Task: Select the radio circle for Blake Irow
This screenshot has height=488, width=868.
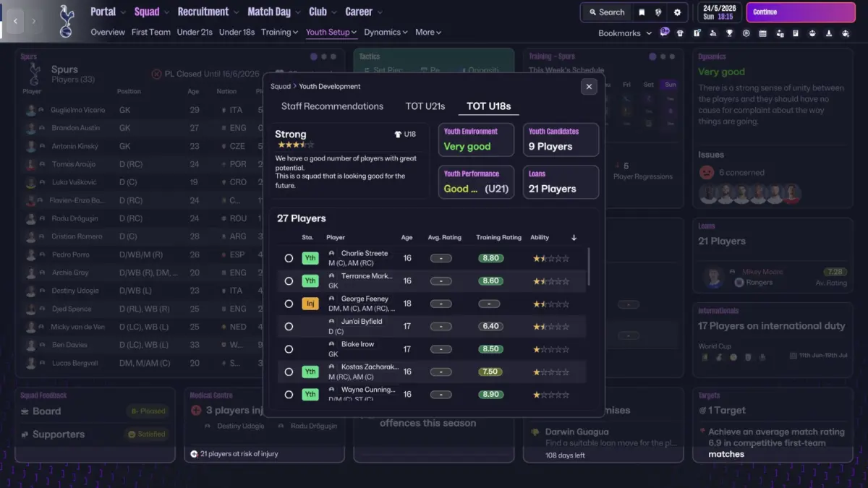Action: click(289, 349)
